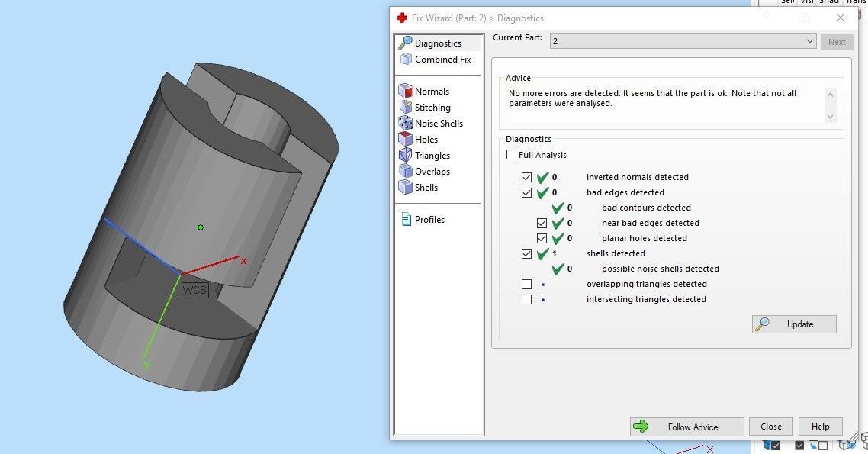Open the Current Part dropdown
This screenshot has height=454, width=868.
click(683, 41)
